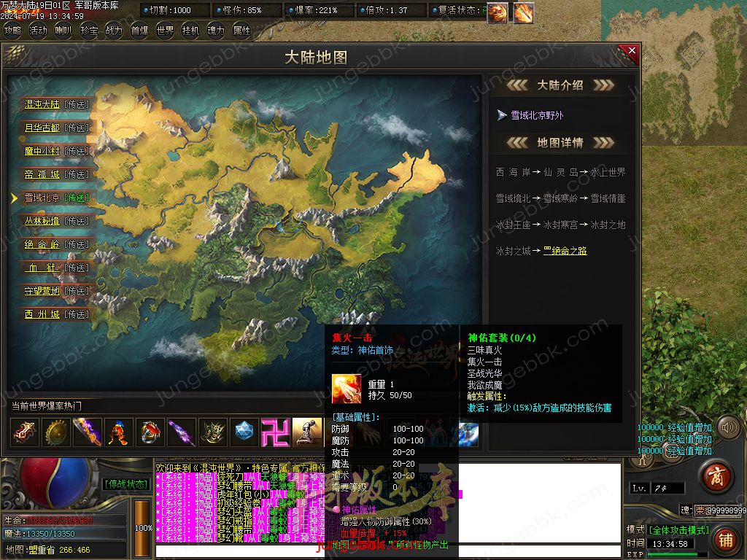Click the red armor drop icon

25,432
